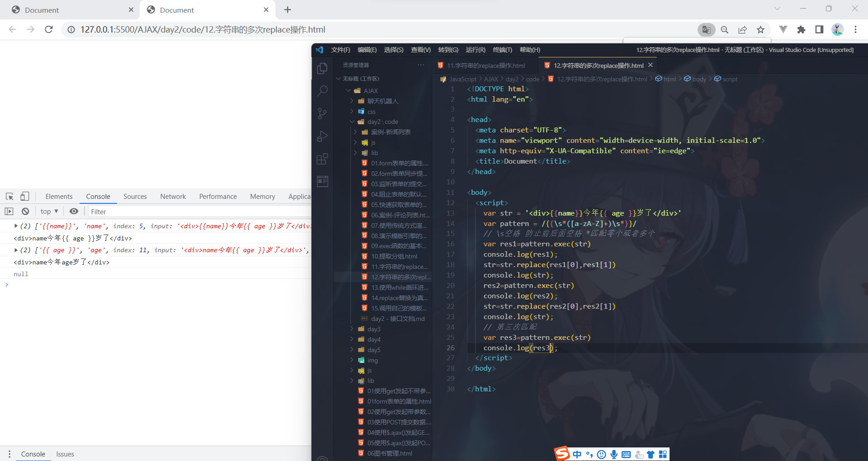Open Chrome profile avatar
The width and height of the screenshot is (868, 461).
click(x=837, y=29)
